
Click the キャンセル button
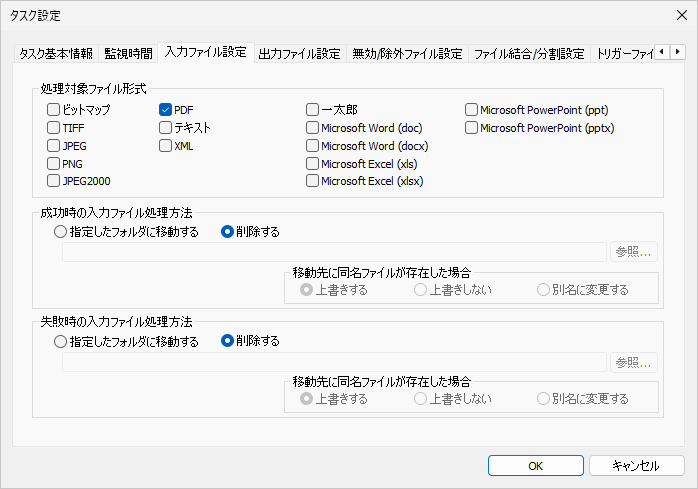coord(635,465)
